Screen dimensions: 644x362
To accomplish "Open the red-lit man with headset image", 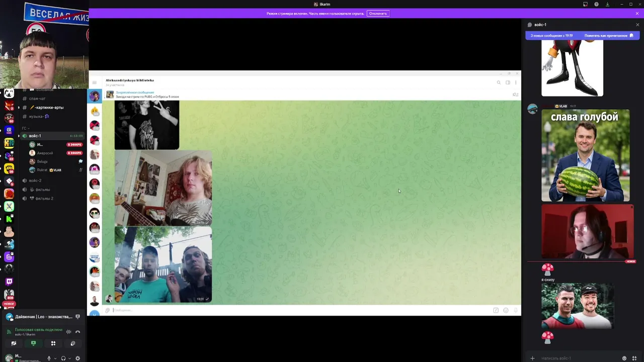I will coord(587,231).
